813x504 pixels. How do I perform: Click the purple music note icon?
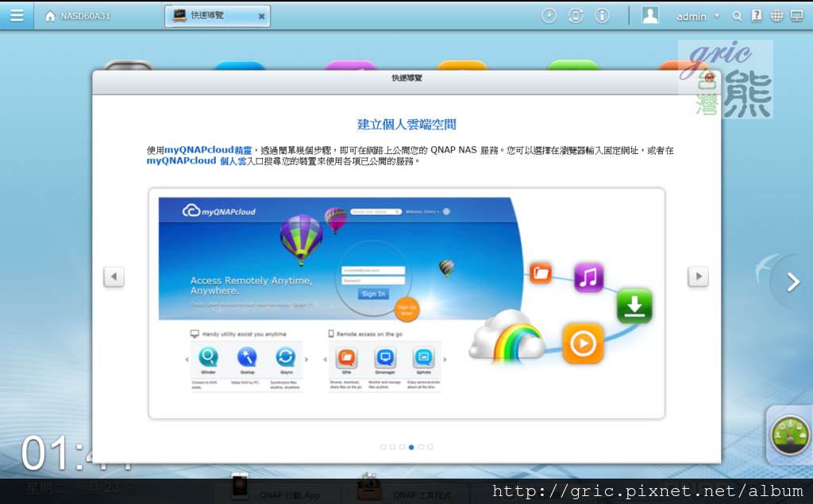pyautogui.click(x=588, y=278)
